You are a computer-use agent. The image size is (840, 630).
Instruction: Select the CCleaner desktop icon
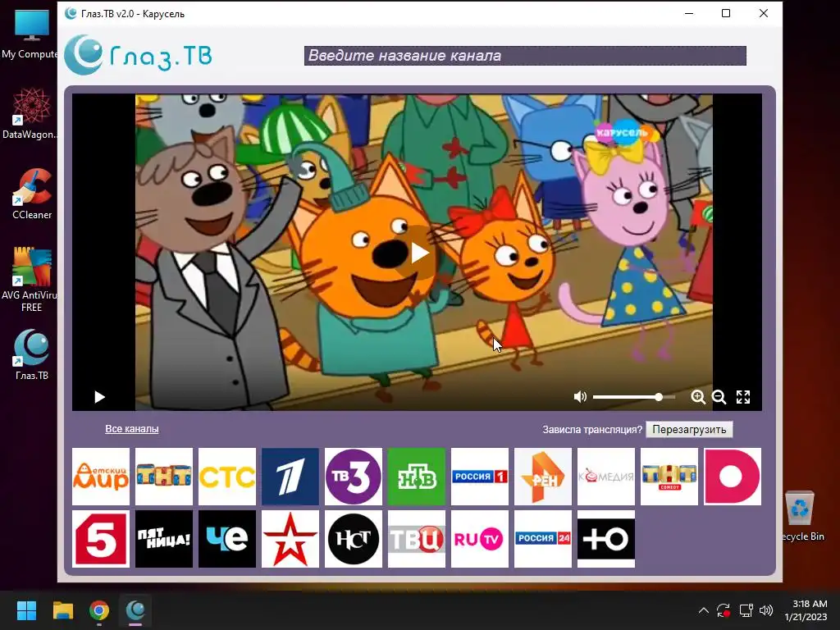(32, 194)
